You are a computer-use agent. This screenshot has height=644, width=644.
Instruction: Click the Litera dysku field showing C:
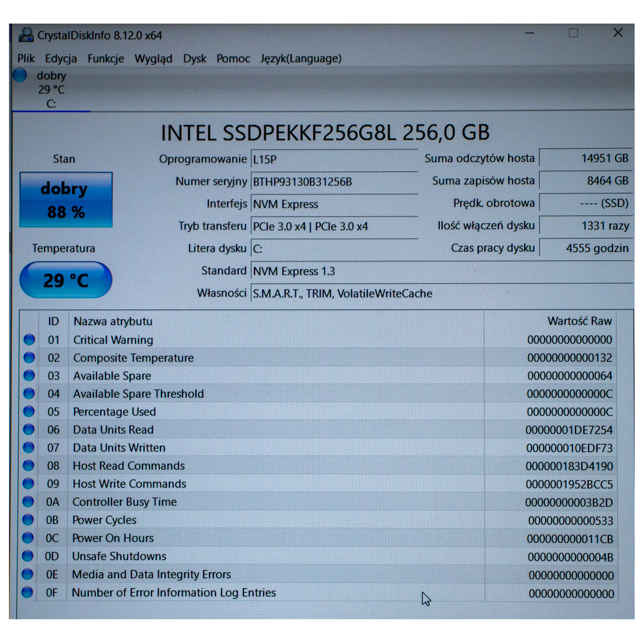(x=334, y=248)
